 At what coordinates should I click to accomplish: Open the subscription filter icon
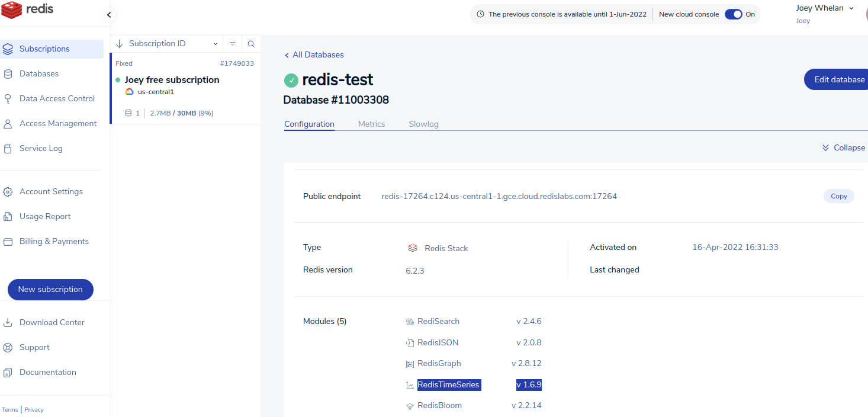[x=233, y=44]
